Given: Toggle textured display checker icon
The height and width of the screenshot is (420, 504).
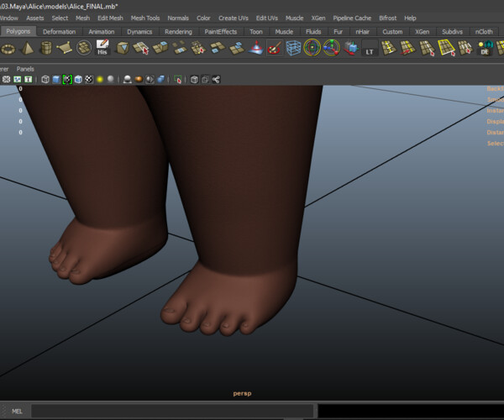Looking at the screenshot, I should [89, 79].
